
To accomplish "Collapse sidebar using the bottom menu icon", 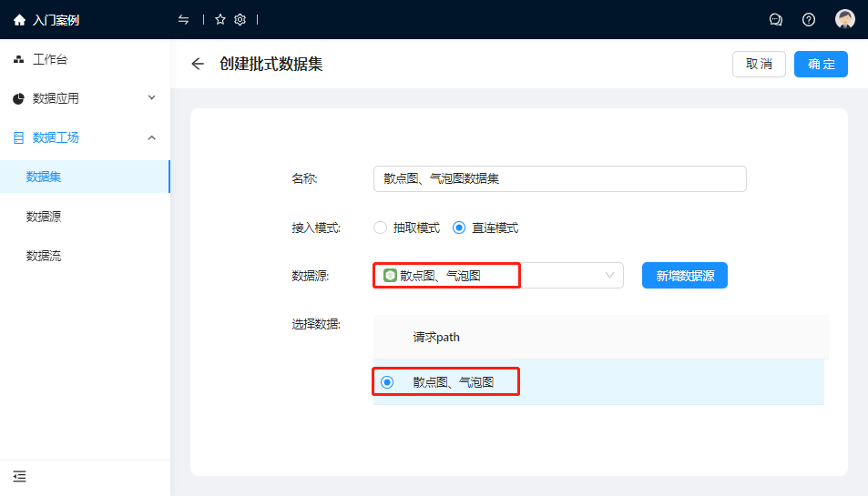I will click(19, 476).
